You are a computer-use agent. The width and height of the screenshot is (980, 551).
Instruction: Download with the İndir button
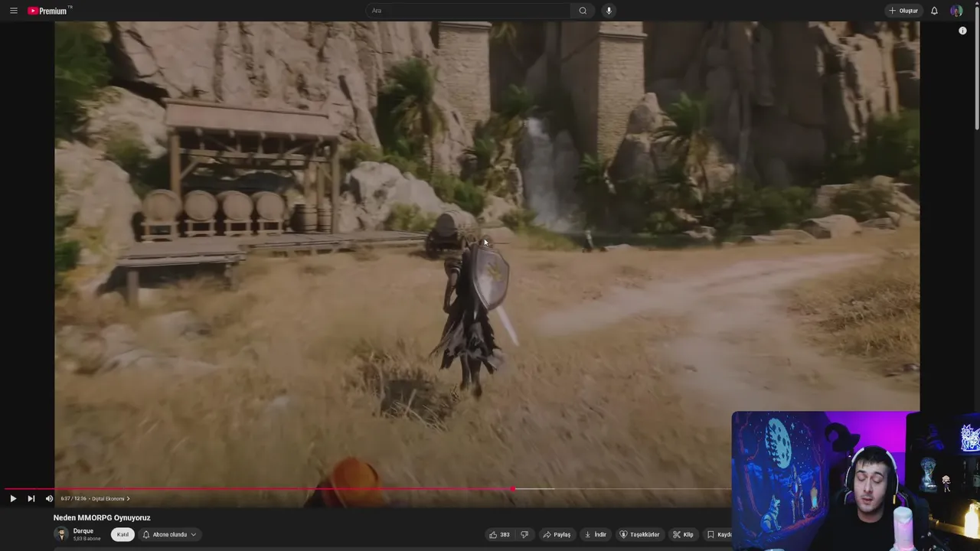pos(595,534)
